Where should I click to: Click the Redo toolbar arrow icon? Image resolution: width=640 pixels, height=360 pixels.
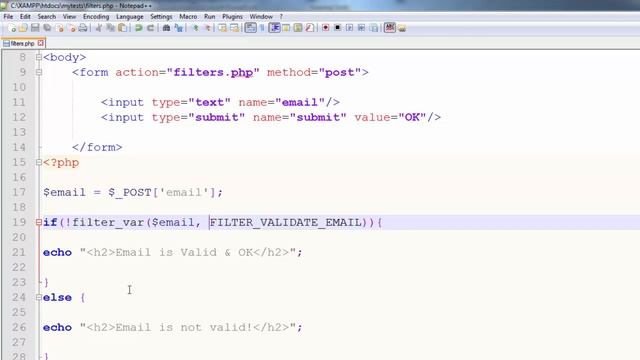click(x=151, y=28)
